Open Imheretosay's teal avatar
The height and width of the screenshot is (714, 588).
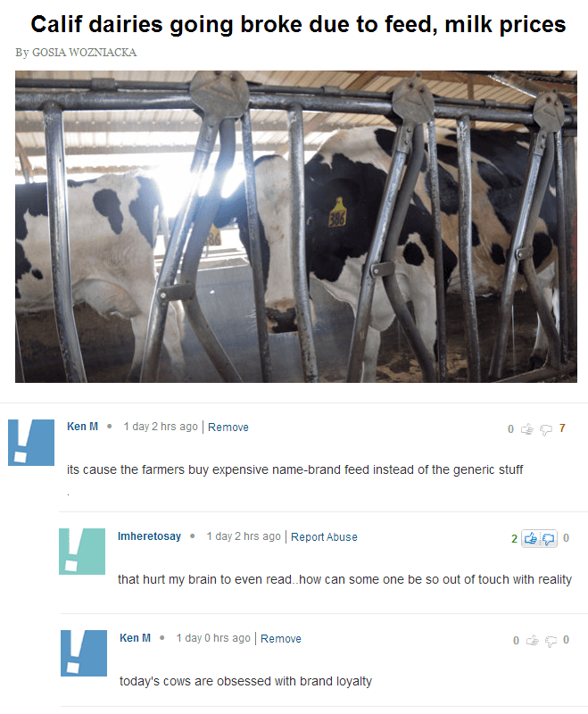[x=82, y=552]
